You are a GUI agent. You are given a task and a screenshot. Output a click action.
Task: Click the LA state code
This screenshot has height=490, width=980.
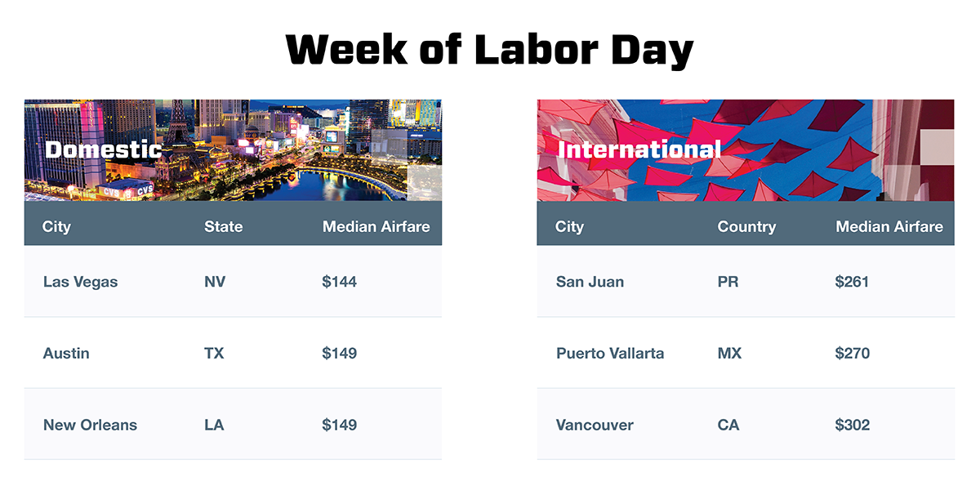coord(214,425)
